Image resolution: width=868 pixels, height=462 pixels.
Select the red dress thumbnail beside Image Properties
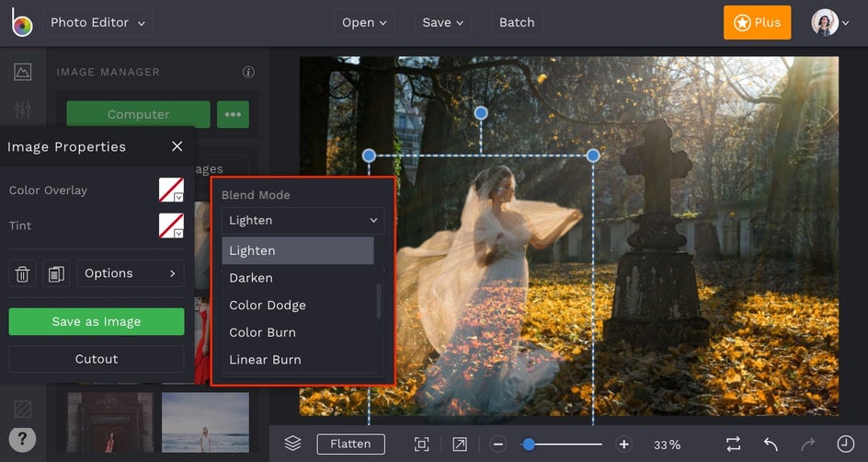(x=202, y=341)
